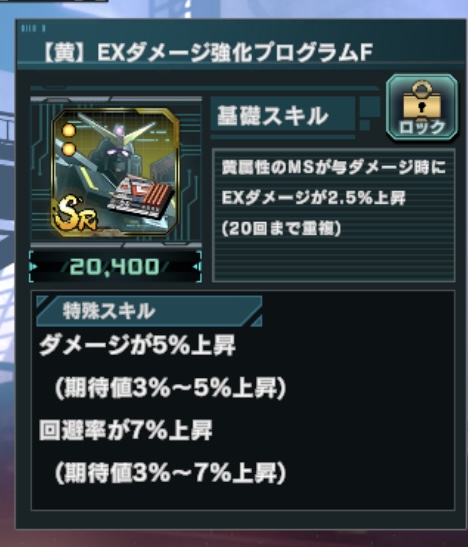Select the 基礎スキル header label
Image resolution: width=468 pixels, height=547 pixels.
point(272,116)
